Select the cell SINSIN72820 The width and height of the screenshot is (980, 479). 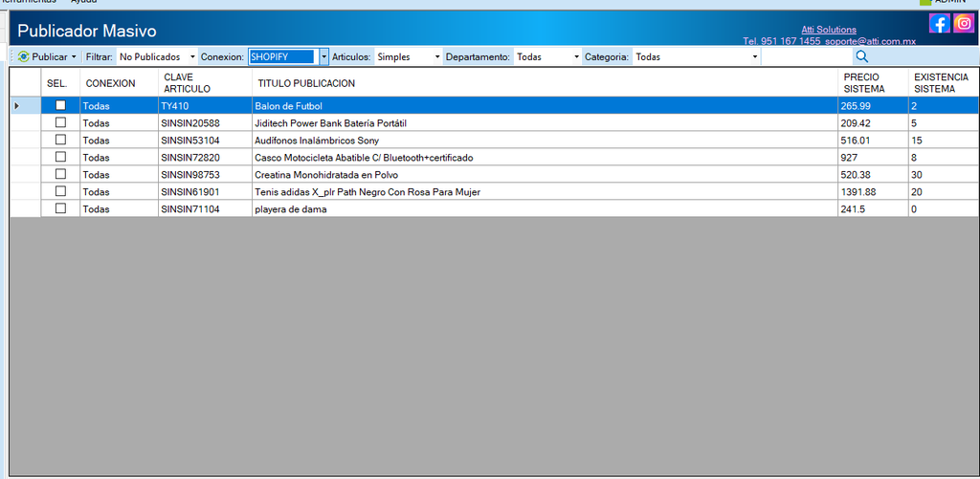(x=205, y=158)
